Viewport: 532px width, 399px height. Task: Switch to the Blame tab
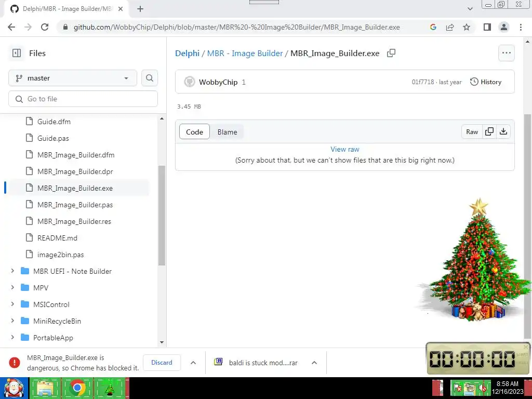pyautogui.click(x=228, y=132)
